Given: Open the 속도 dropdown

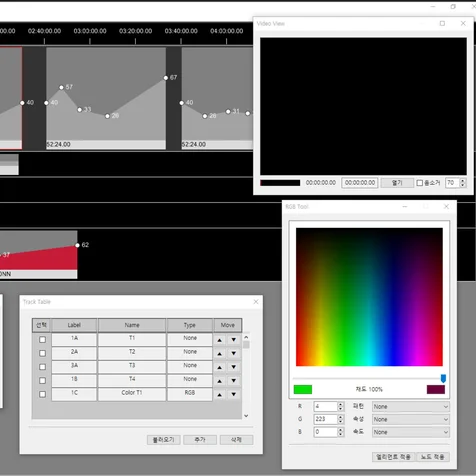Looking at the screenshot, I should coord(411,432).
